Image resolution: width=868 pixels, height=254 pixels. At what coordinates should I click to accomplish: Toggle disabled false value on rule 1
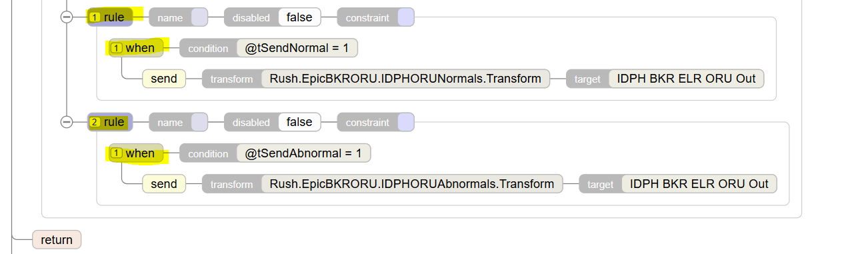(x=299, y=17)
